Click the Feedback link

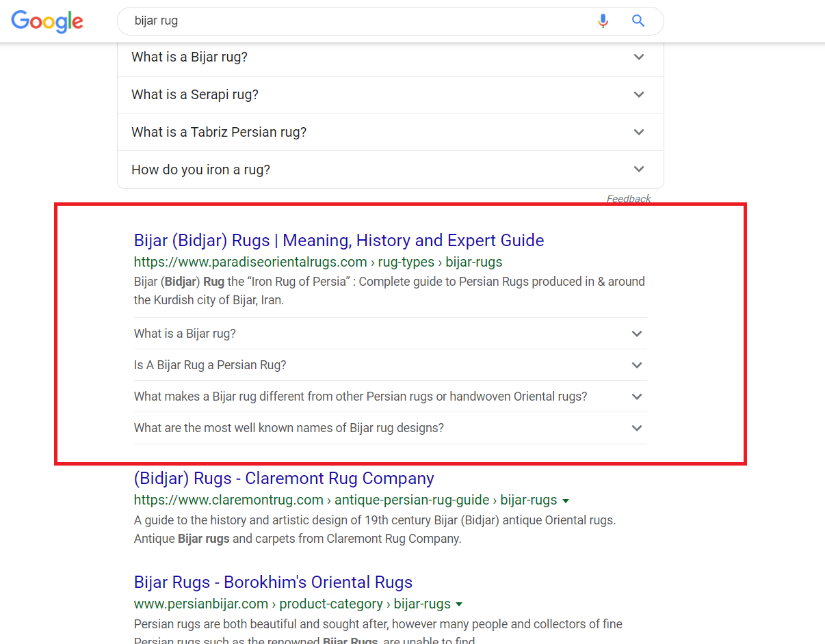click(628, 198)
